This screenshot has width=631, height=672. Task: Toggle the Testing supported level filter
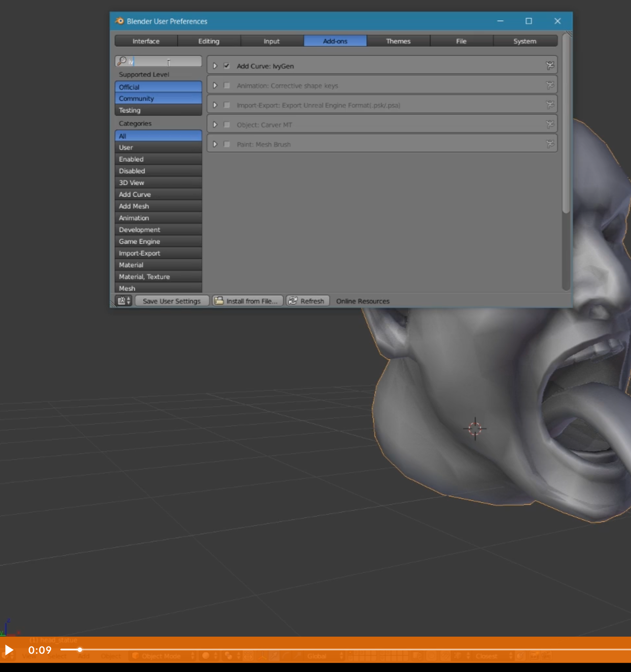pos(158,110)
